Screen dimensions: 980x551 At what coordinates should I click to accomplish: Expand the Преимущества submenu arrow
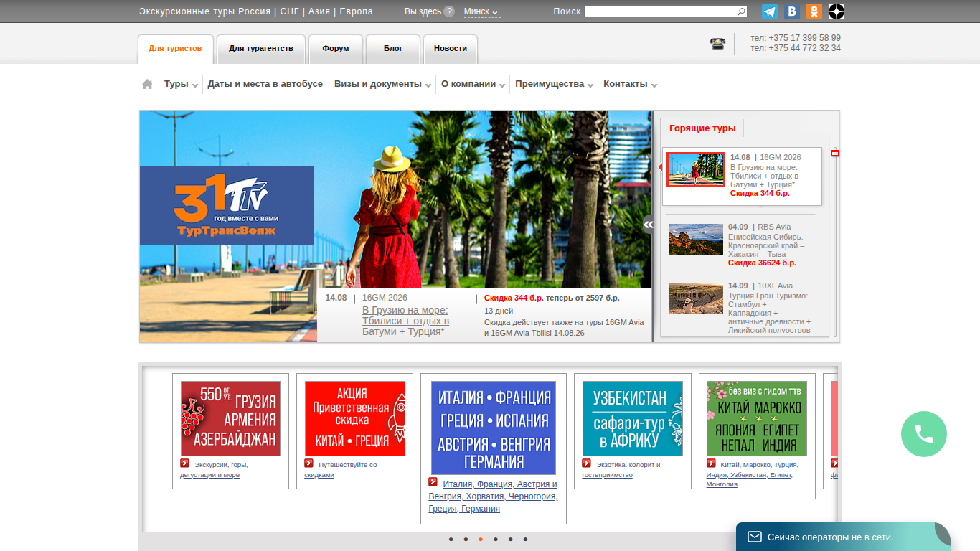[x=590, y=85]
